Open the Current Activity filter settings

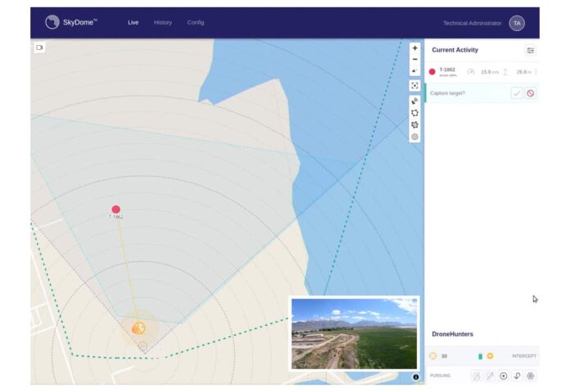click(531, 51)
